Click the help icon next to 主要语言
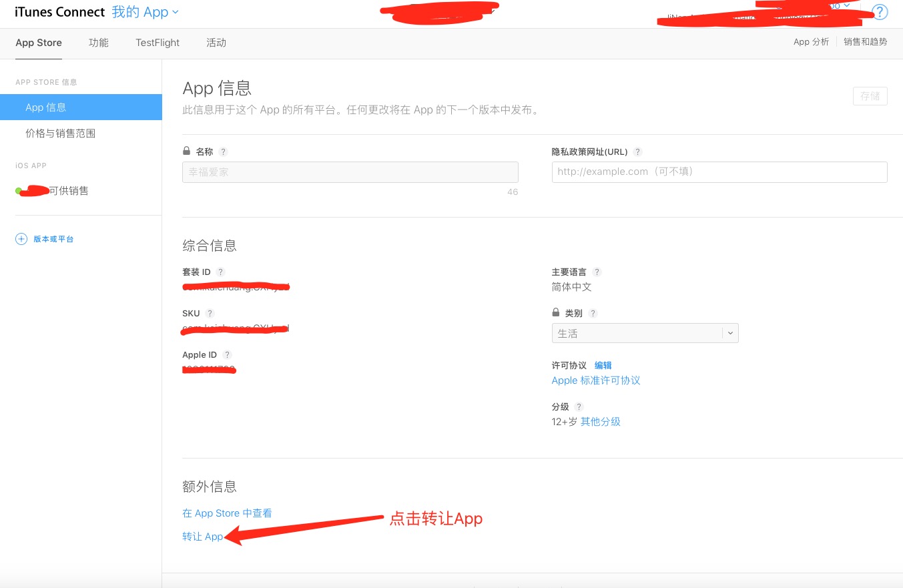The height and width of the screenshot is (588, 903). pyautogui.click(x=597, y=272)
